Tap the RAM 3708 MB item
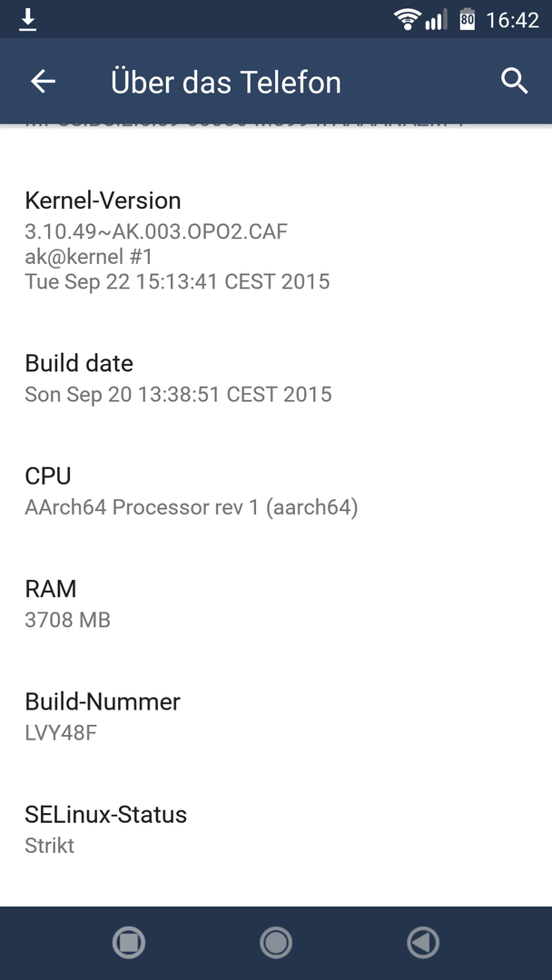 [276, 603]
